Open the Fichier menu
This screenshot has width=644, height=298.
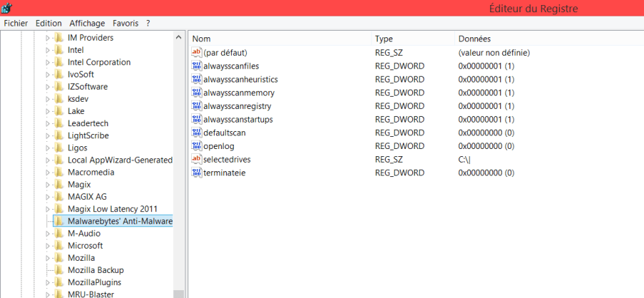tap(16, 24)
